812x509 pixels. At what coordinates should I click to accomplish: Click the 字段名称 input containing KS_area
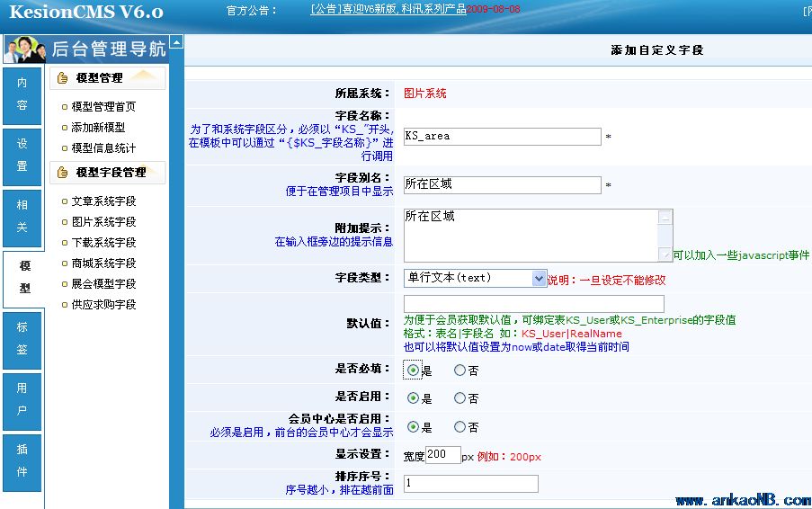pos(502,137)
